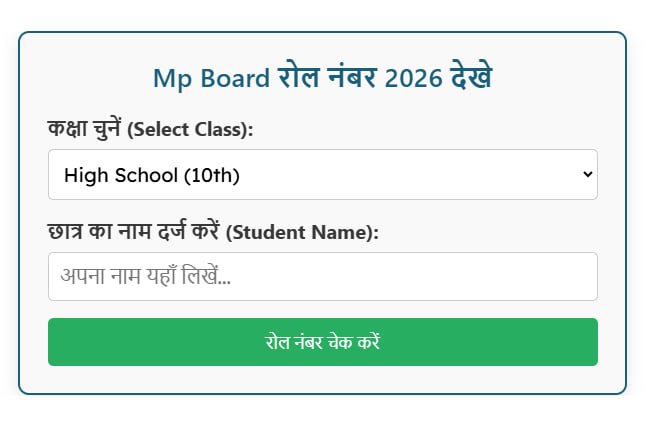Image resolution: width=649 pixels, height=432 pixels.
Task: Click the छात्र का नाम दर्ज करें label
Action: 135,232
